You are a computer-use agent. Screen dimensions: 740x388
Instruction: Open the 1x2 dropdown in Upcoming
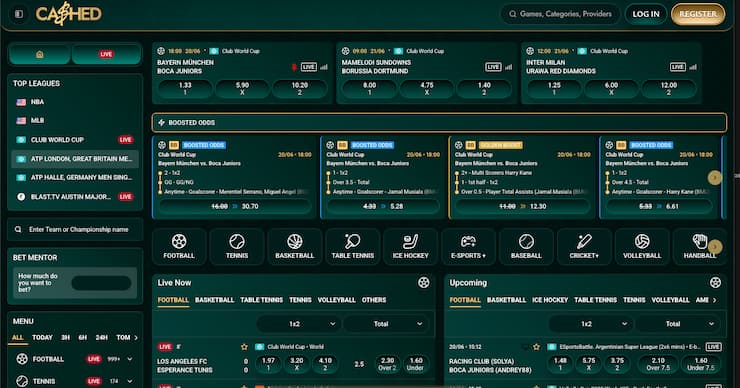pos(590,324)
